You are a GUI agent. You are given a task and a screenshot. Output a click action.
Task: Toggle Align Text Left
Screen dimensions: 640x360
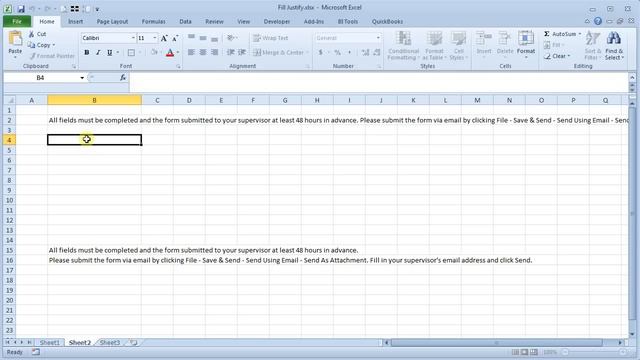pos(191,52)
